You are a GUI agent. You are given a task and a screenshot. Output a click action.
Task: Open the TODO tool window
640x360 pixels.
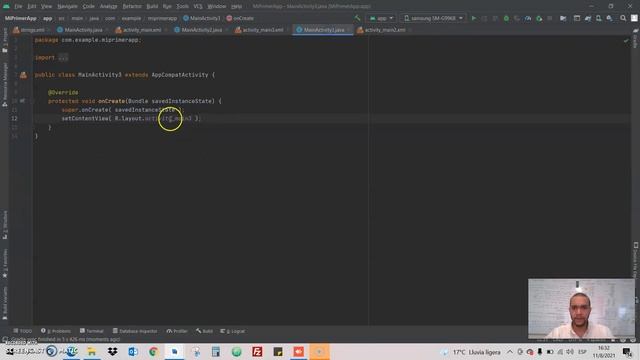tap(22, 331)
